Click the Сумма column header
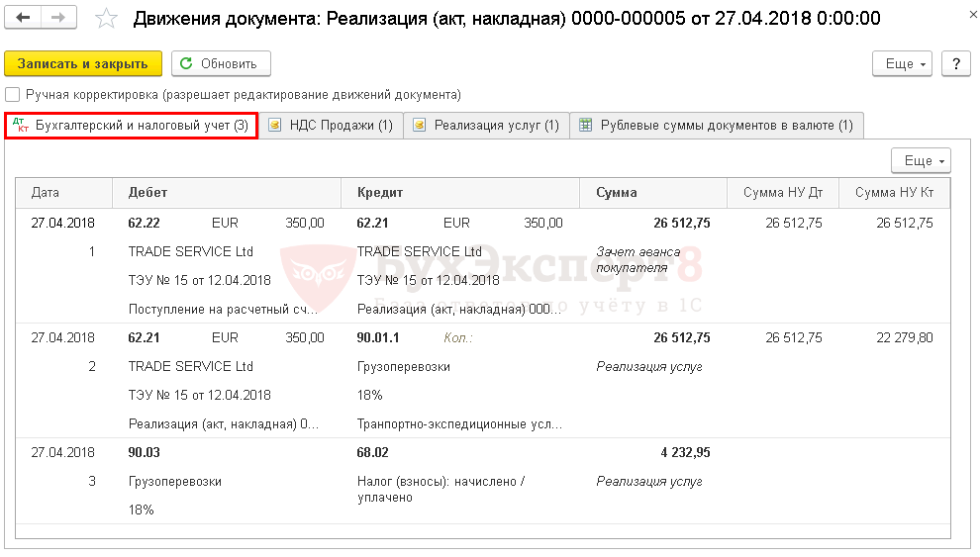Screen dimensions: 980x557 click(617, 193)
